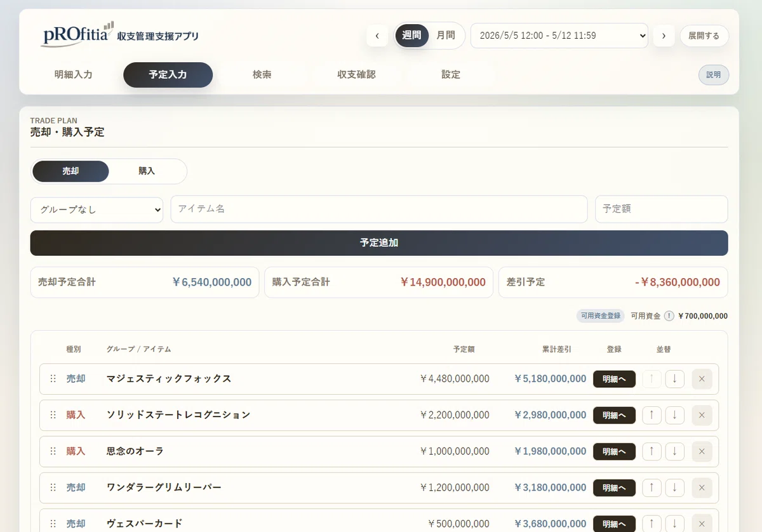Image resolution: width=762 pixels, height=532 pixels.
Task: Open the 明細入力 tab
Action: pos(74,74)
